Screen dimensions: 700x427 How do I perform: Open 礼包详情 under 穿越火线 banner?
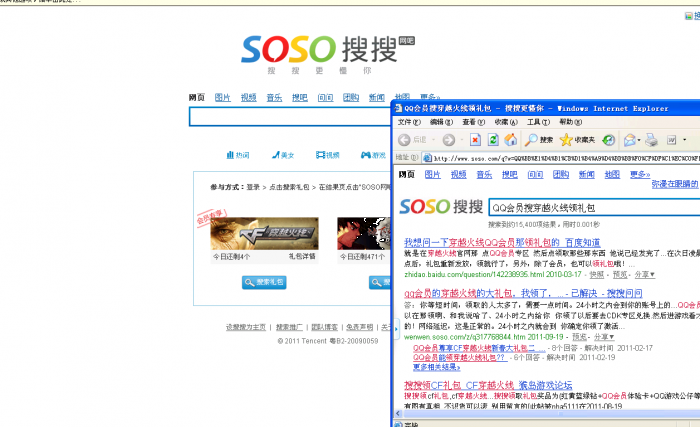click(302, 256)
